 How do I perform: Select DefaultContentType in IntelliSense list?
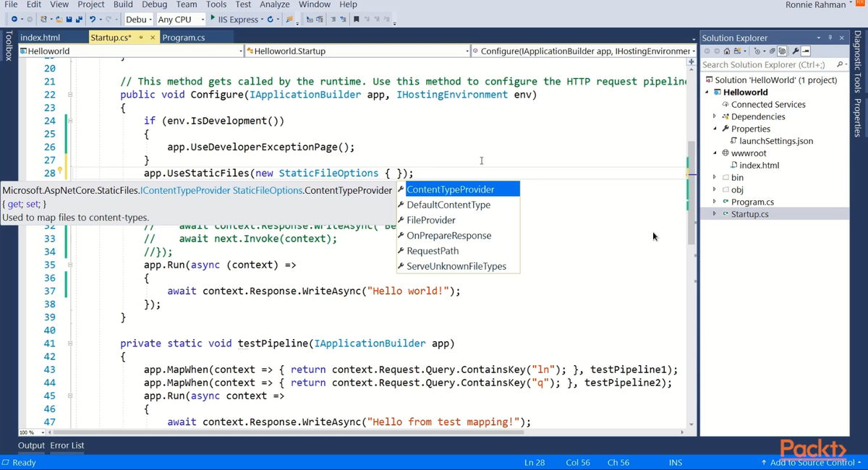pos(458,205)
